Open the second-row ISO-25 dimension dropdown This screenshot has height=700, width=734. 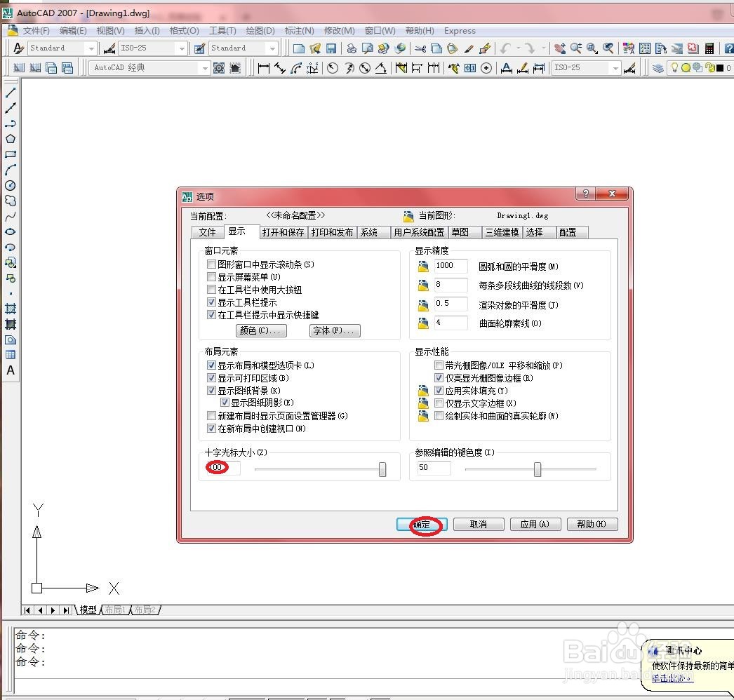point(615,68)
